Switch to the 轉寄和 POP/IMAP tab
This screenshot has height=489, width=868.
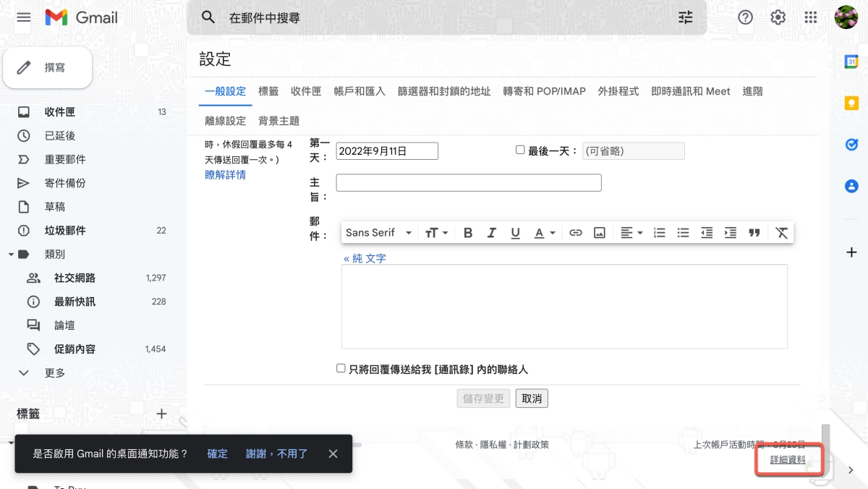(544, 91)
